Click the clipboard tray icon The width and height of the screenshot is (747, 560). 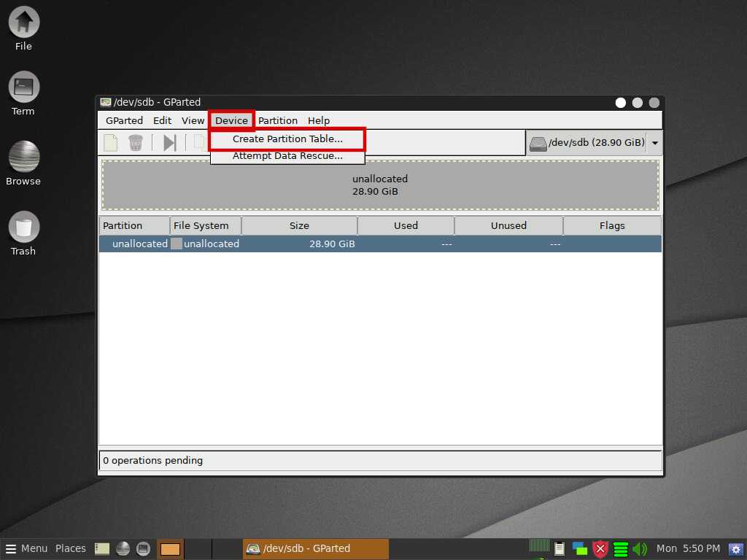pyautogui.click(x=560, y=549)
